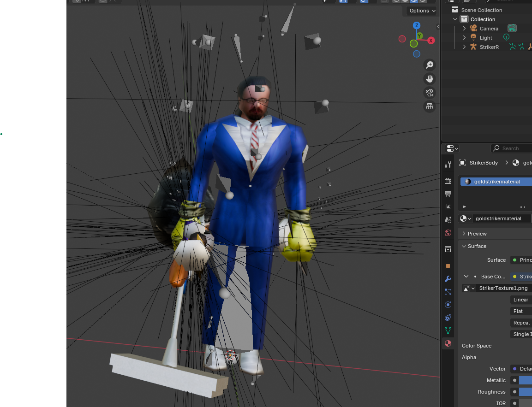Click the blue Z axis gizmo ball
The width and height of the screenshot is (532, 407).
(x=417, y=25)
